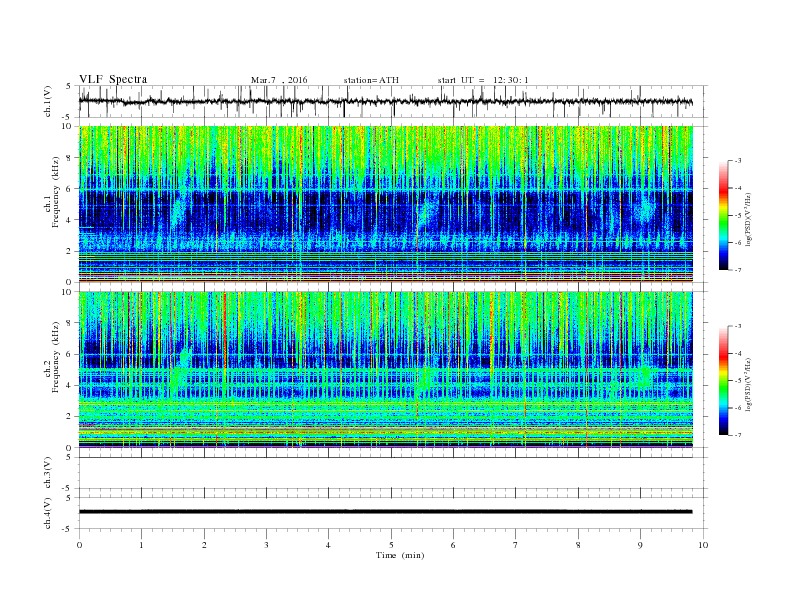The width and height of the screenshot is (792, 612).
Task: Click the "1" tick on the time axis
Action: pos(141,545)
